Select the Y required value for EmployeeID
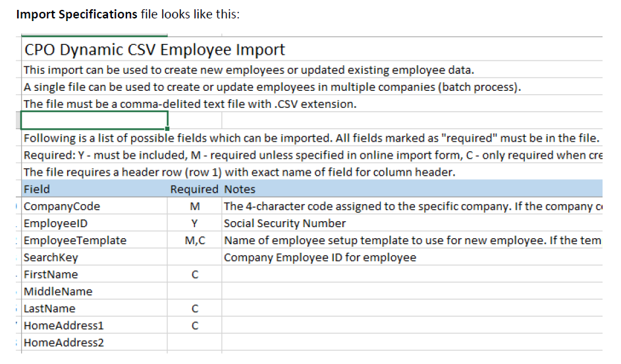Viewport: 621px width, 364px height. [194, 223]
